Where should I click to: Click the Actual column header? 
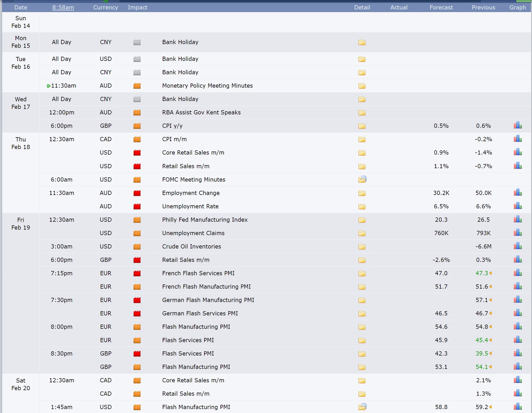(x=399, y=7)
